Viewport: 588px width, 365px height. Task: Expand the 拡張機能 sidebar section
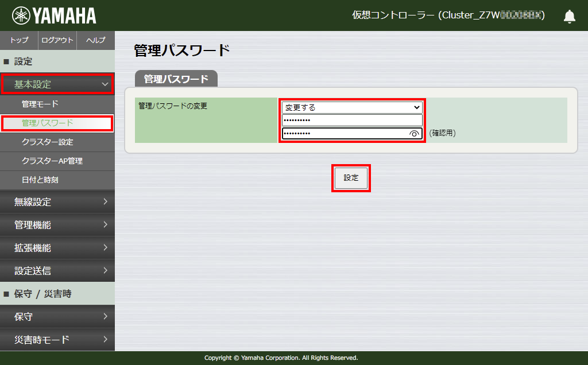pyautogui.click(x=57, y=247)
